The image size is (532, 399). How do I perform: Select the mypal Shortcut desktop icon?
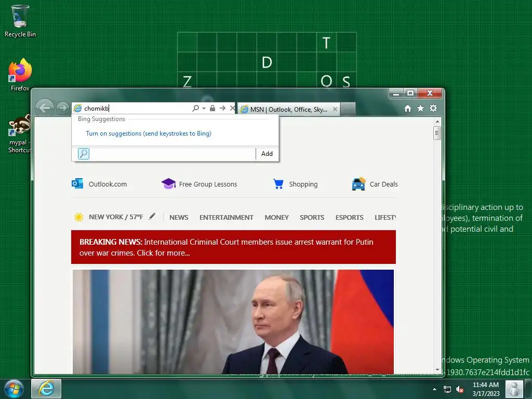coord(20,134)
